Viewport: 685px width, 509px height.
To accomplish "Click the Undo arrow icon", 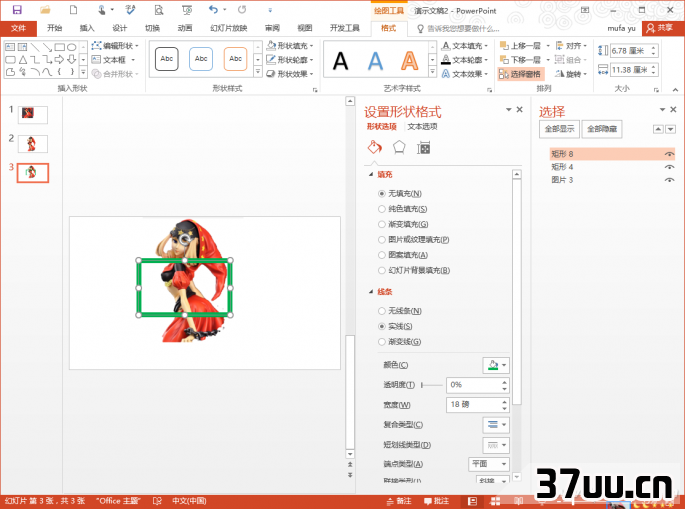I will click(x=213, y=10).
